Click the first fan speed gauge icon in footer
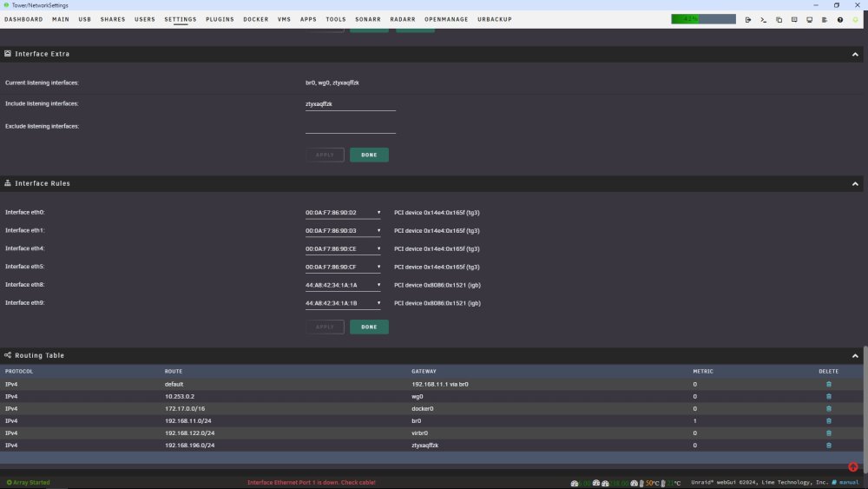This screenshot has height=489, width=868. click(x=575, y=483)
